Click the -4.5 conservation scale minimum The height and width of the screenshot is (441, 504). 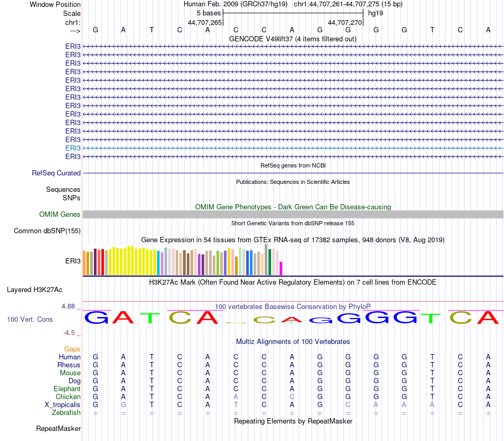(69, 333)
